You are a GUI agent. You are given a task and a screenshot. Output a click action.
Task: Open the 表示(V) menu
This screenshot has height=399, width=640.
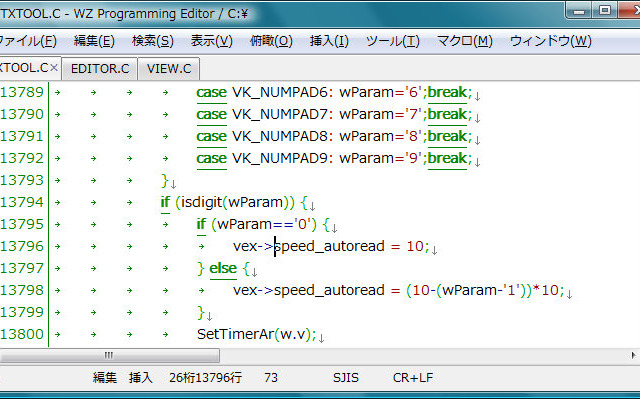(x=211, y=41)
